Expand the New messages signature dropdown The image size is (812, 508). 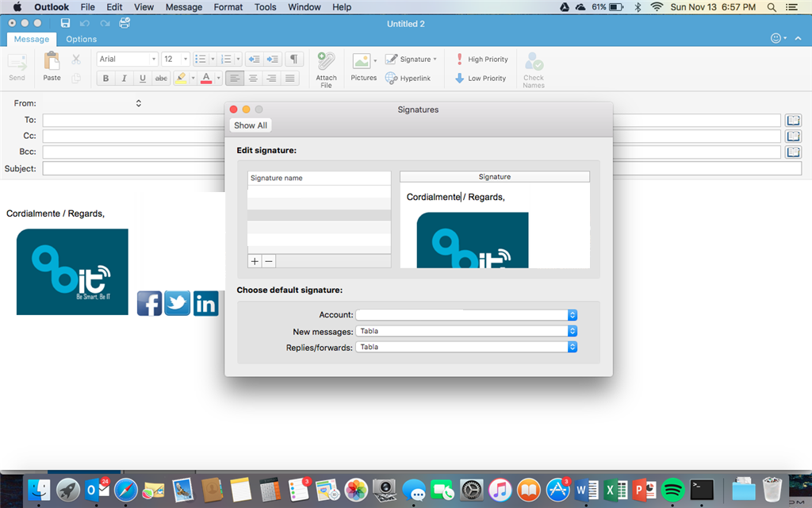point(466,331)
